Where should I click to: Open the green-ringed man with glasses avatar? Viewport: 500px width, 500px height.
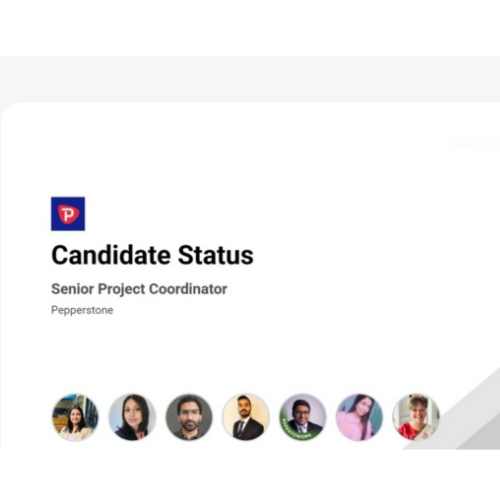[x=303, y=417]
